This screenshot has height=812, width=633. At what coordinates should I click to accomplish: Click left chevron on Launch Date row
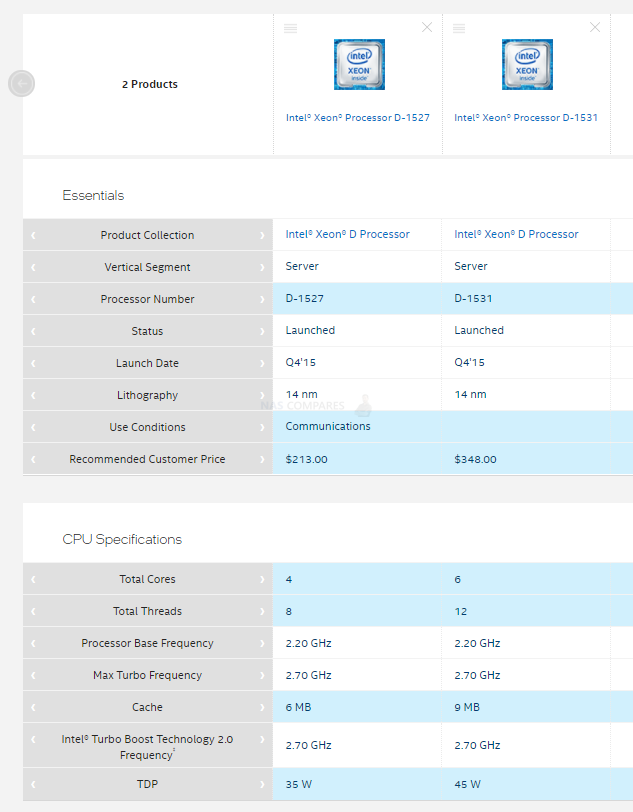[33, 364]
